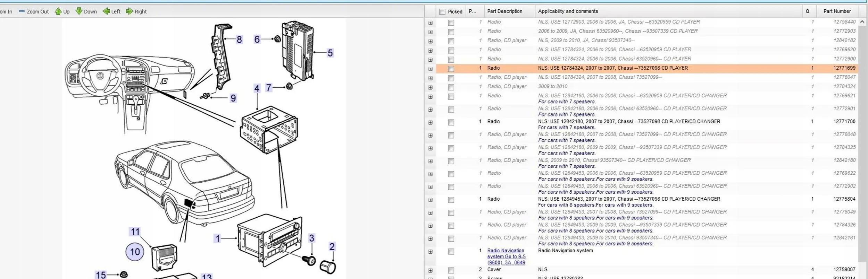868x279 pixels.
Task: Open the Radio Navigation system Go to 9-5 link
Action: pyautogui.click(x=506, y=256)
